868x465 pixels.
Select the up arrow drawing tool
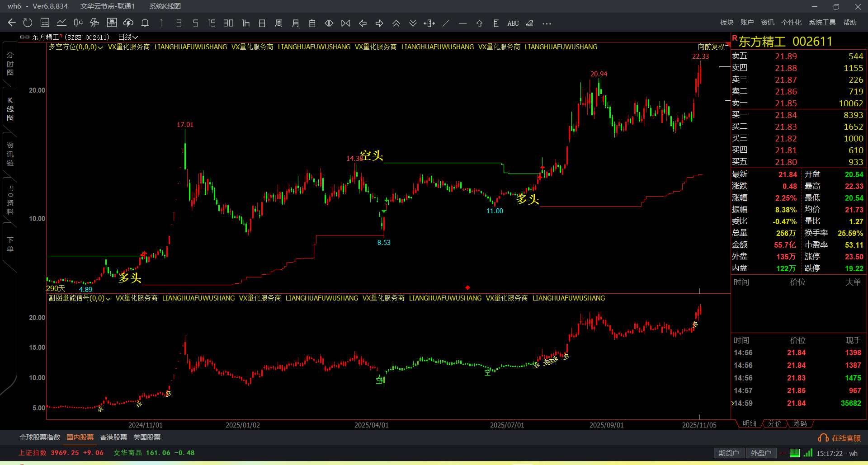coord(479,23)
